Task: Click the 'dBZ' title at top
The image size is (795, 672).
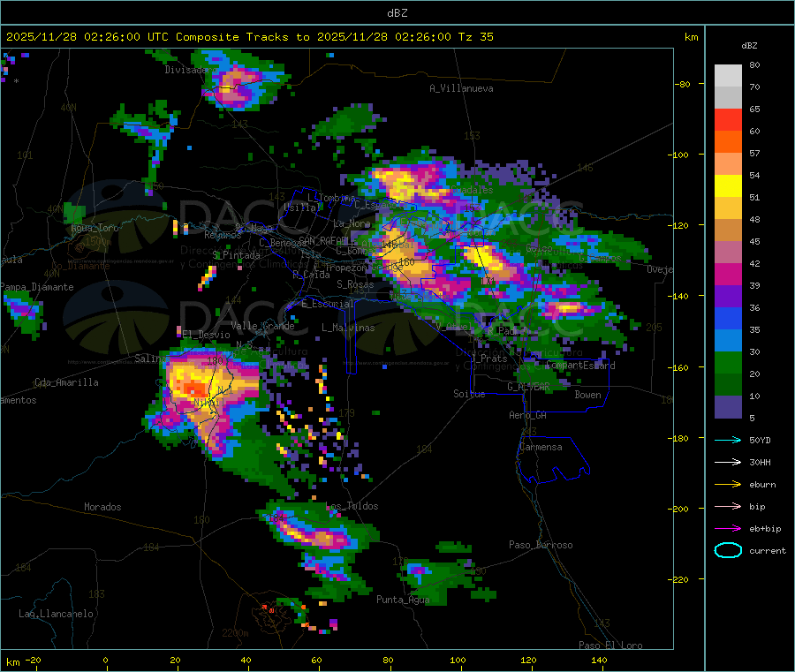Action: point(397,13)
